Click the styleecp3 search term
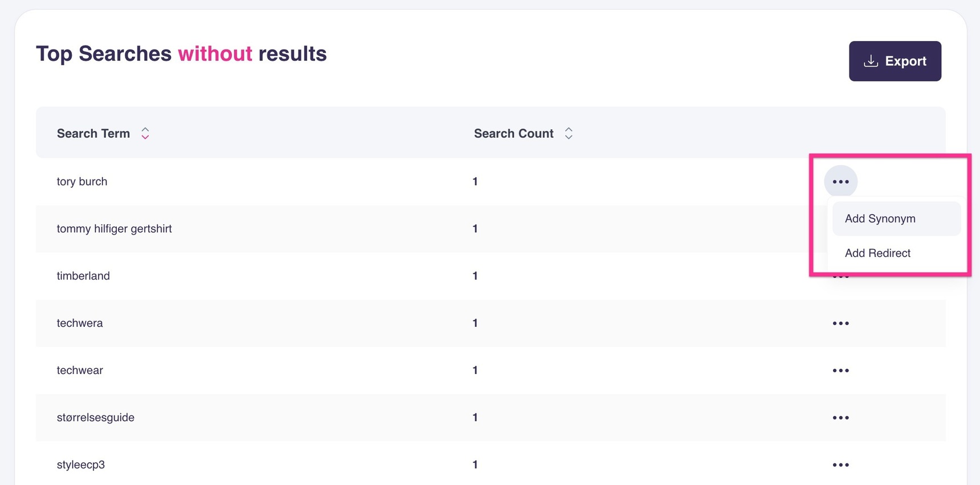The image size is (980, 485). coord(81,465)
